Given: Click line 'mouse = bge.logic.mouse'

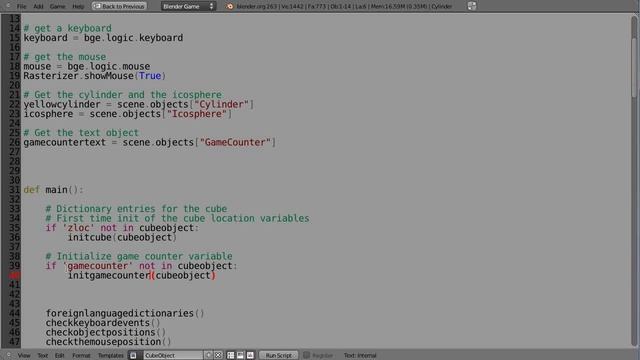Looking at the screenshot, I should pos(87,66).
